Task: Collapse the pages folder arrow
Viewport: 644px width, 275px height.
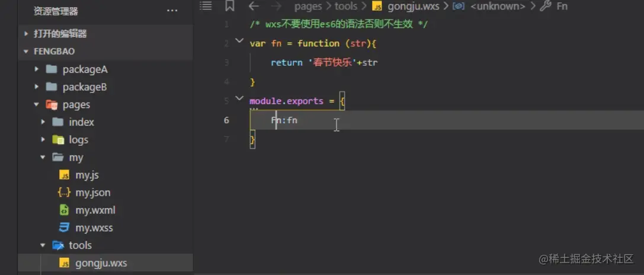Action: (37, 104)
